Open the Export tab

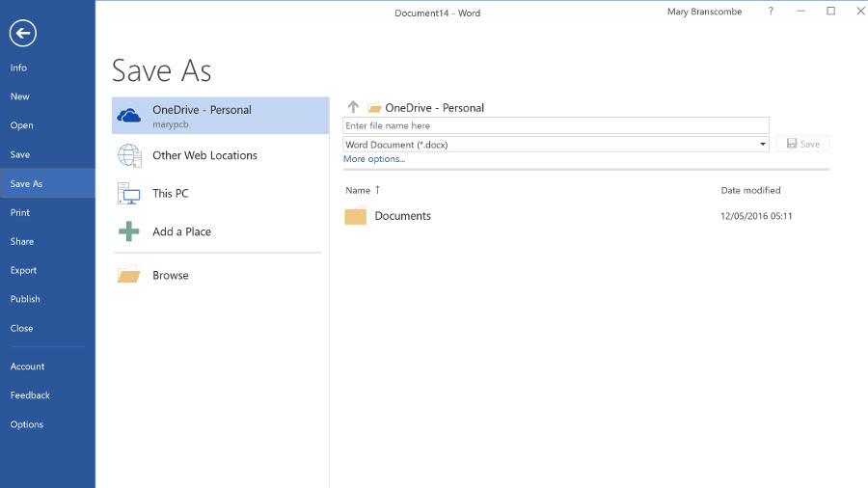[x=47, y=270]
